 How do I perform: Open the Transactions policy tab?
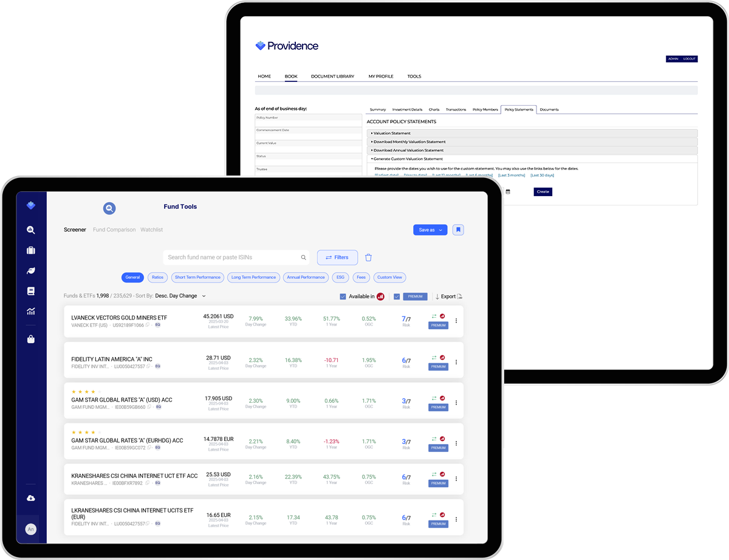[x=456, y=109]
